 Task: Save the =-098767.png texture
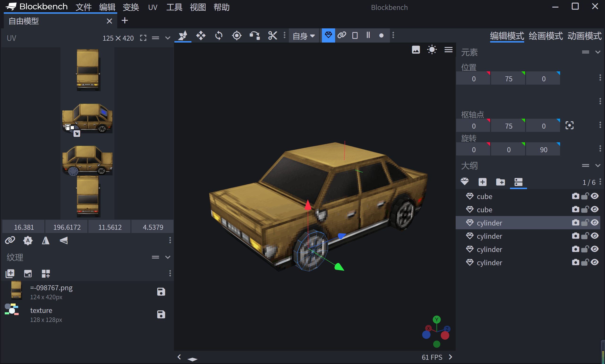point(161,292)
